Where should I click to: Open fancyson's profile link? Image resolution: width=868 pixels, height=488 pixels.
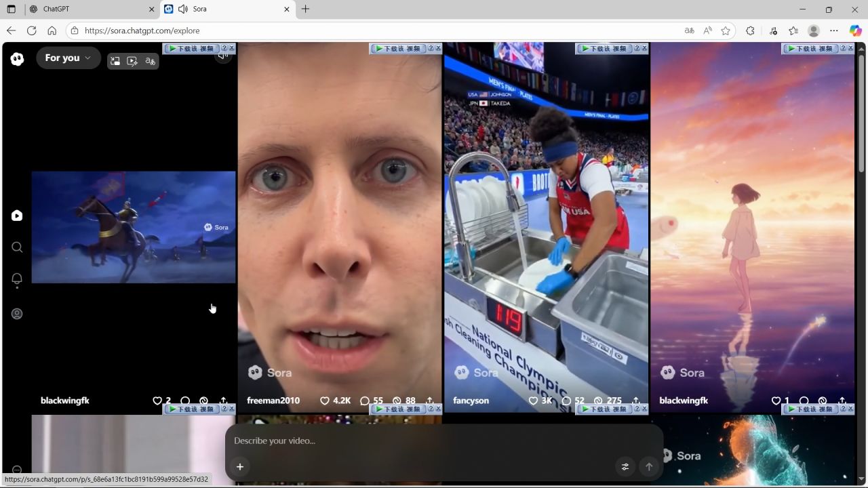pyautogui.click(x=471, y=401)
